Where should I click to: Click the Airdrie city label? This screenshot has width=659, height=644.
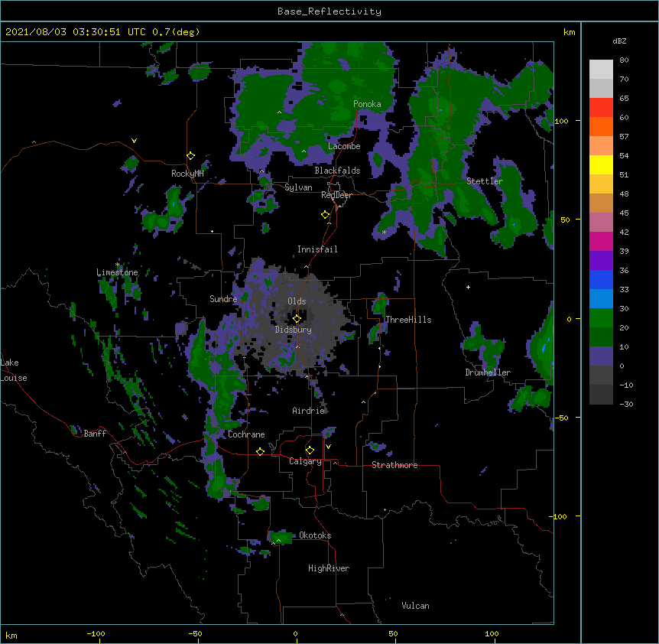(x=309, y=411)
